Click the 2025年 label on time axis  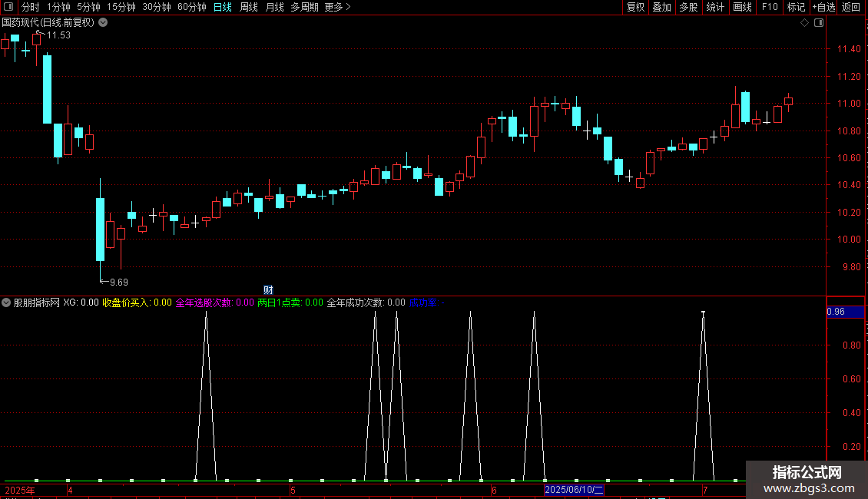coord(19,490)
